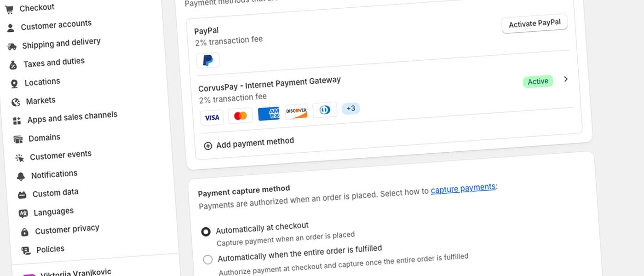Click the Discover card icon
The height and width of the screenshot is (276, 644).
tap(296, 112)
